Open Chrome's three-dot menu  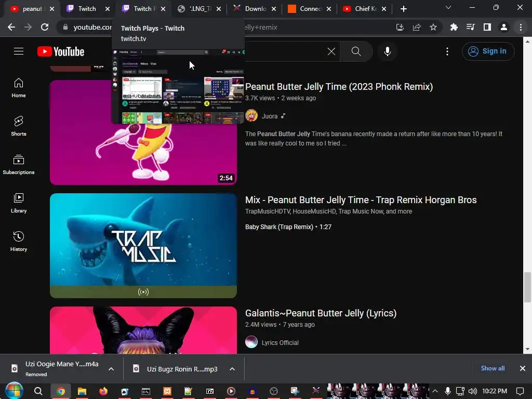tap(521, 27)
